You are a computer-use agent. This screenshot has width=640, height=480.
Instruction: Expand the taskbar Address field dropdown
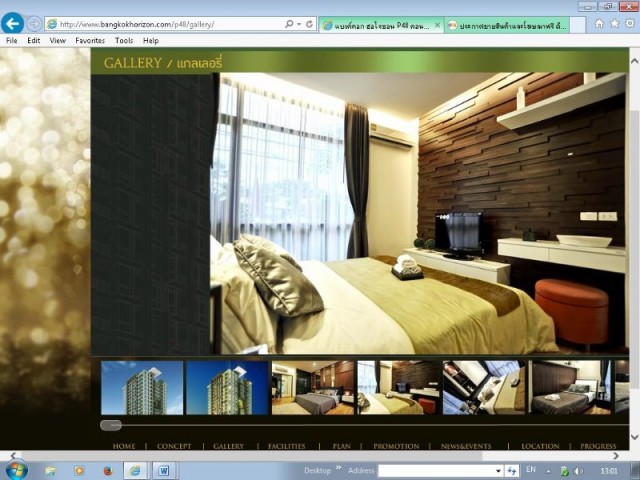(x=498, y=470)
